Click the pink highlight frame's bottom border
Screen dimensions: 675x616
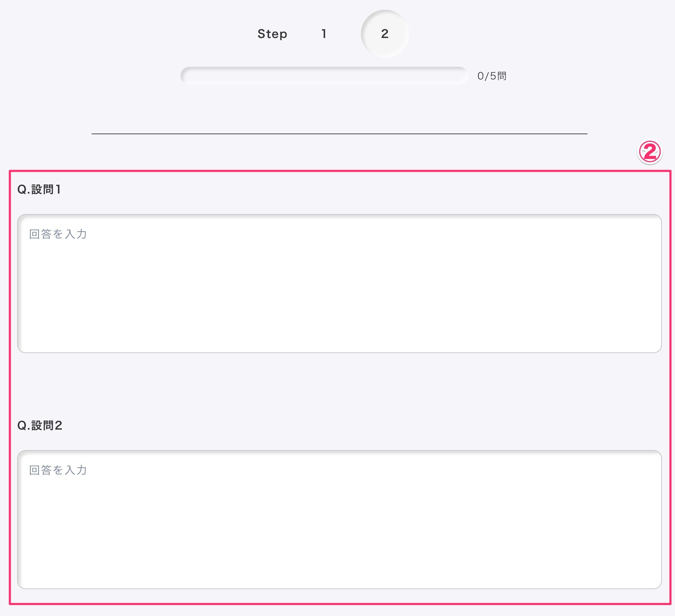pos(340,604)
